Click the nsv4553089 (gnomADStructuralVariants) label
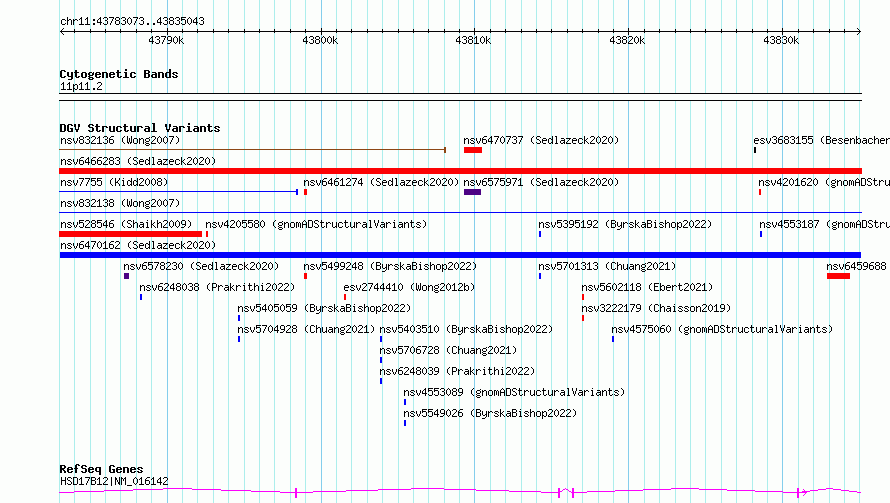This screenshot has width=890, height=503. (x=514, y=392)
